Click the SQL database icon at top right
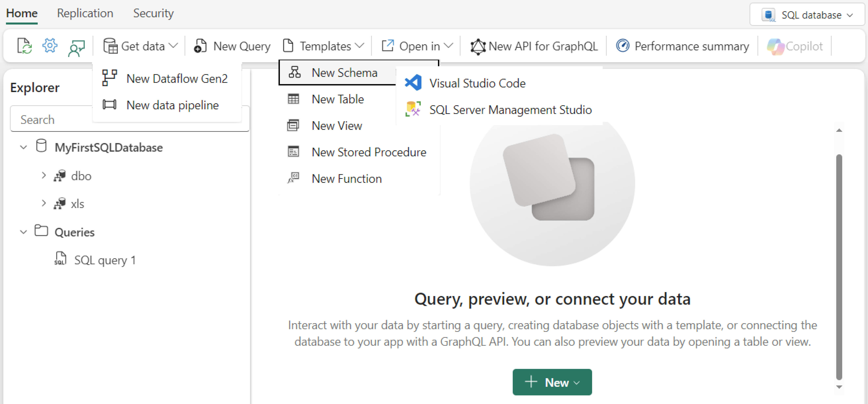Image resolution: width=868 pixels, height=404 pixels. (x=769, y=15)
